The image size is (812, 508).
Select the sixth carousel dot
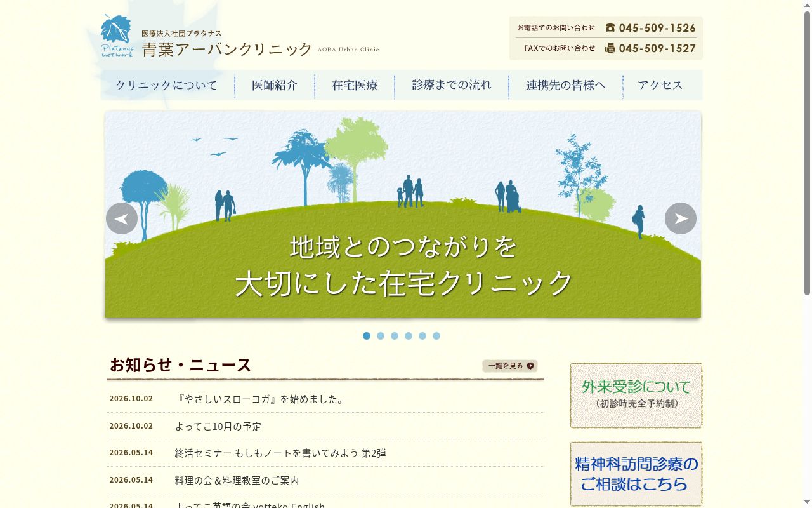pos(436,336)
